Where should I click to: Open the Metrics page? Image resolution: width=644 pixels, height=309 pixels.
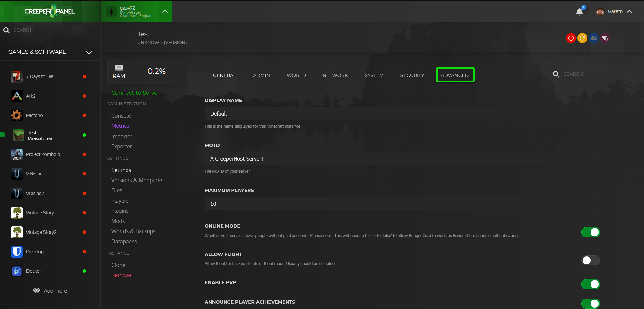[x=120, y=126]
